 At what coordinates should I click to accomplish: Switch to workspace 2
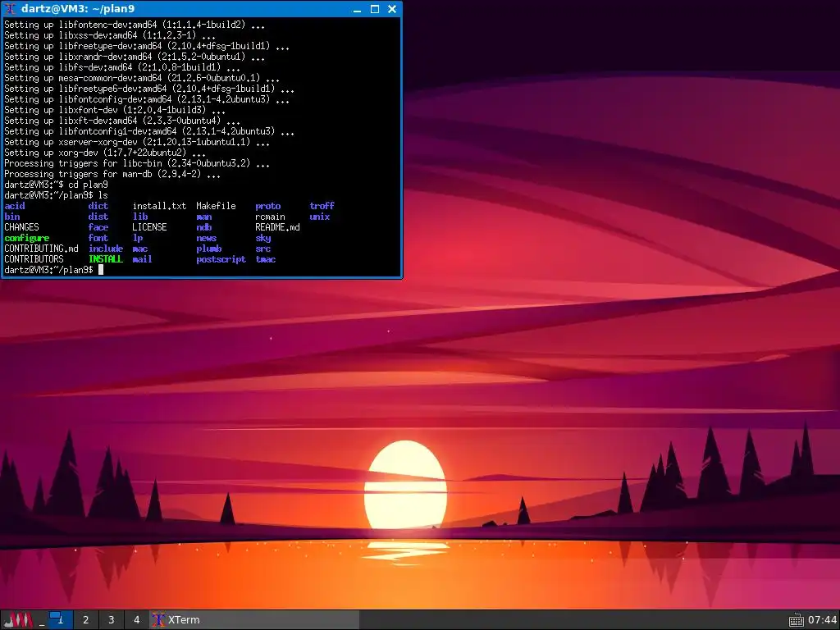pos(85,620)
